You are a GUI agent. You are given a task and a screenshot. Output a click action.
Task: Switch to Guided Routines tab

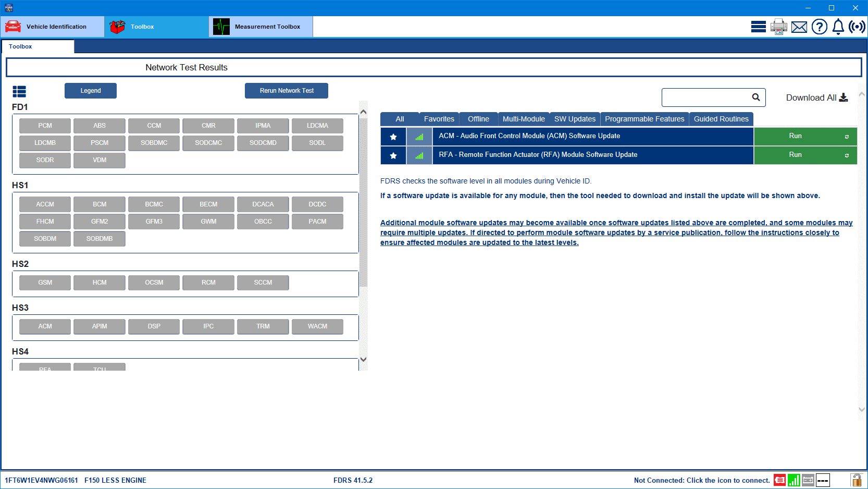point(721,119)
